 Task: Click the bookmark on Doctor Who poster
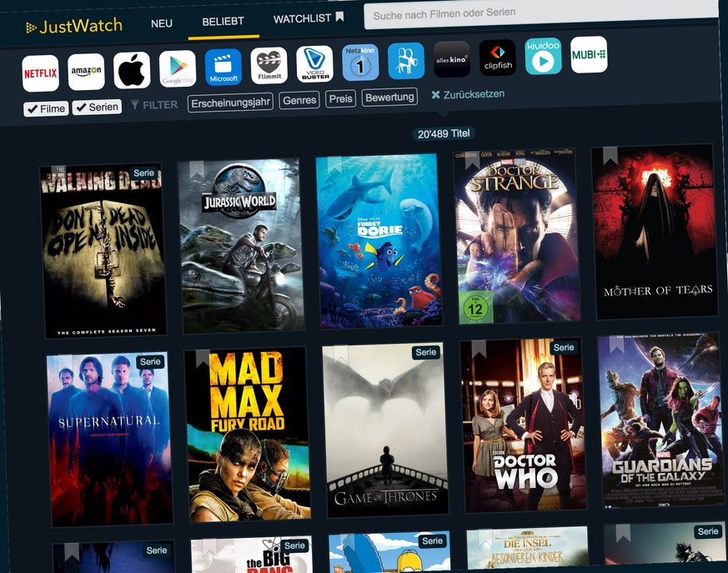click(x=479, y=349)
